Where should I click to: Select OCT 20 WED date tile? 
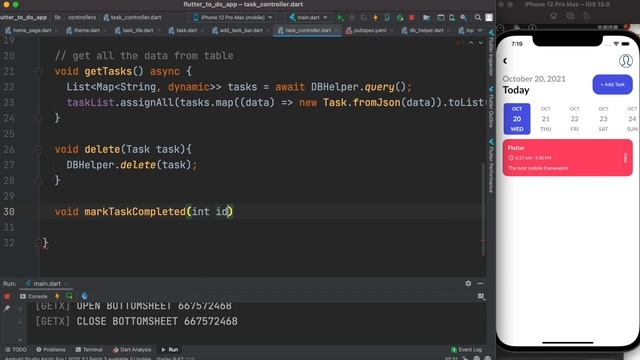pyautogui.click(x=517, y=119)
